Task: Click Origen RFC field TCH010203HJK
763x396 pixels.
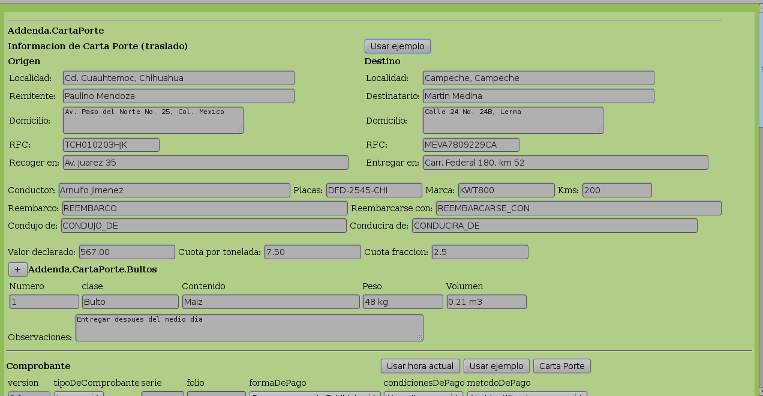Action: (111, 144)
